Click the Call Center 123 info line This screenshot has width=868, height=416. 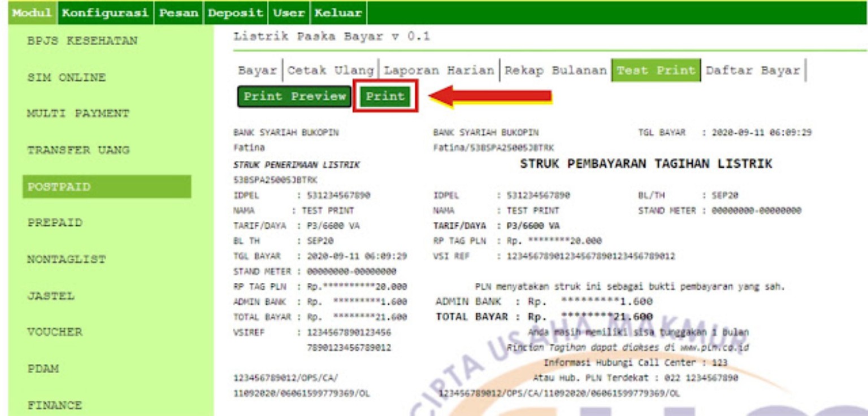(x=636, y=362)
